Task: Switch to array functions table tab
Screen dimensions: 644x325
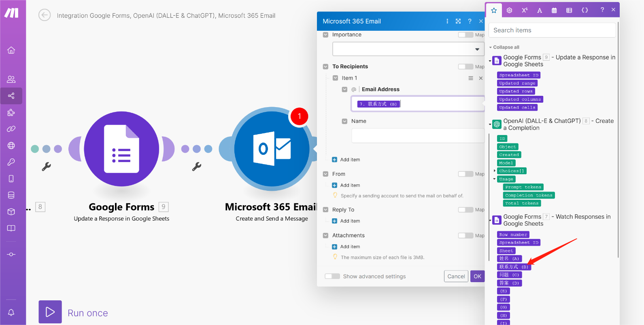Action: point(569,10)
